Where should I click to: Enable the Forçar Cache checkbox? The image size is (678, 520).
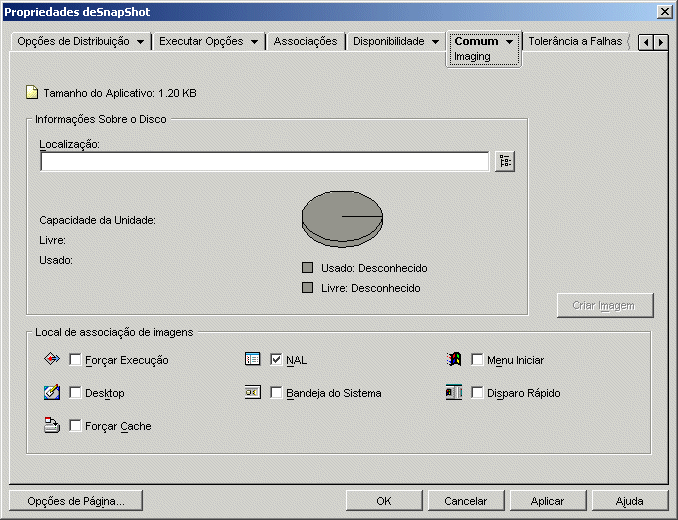point(75,426)
